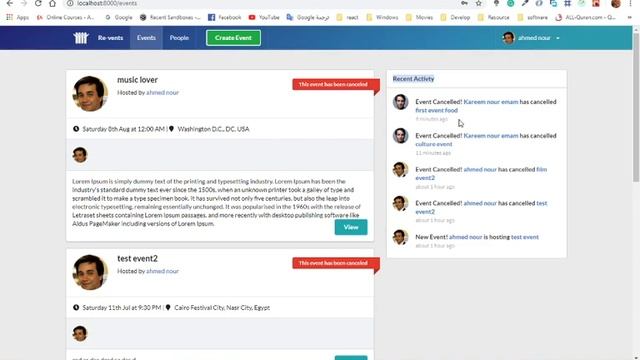The height and width of the screenshot is (360, 640).
Task: Click the Re-vents logo icon
Action: pos(81,38)
